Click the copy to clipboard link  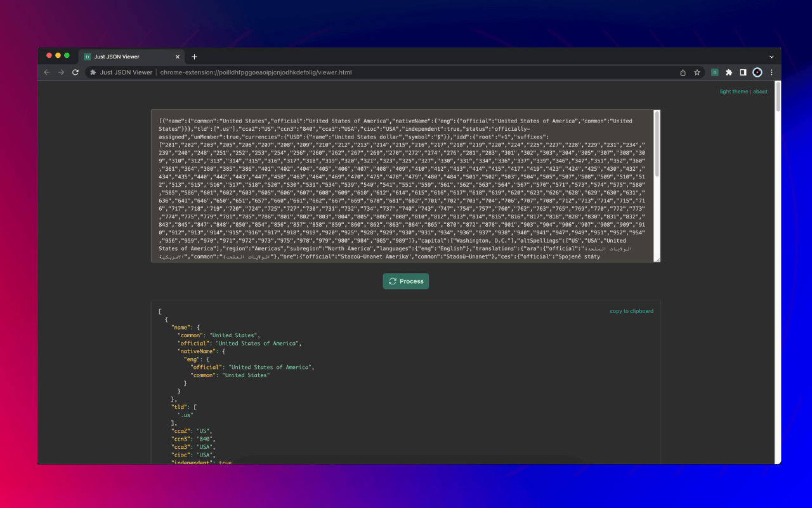point(631,311)
